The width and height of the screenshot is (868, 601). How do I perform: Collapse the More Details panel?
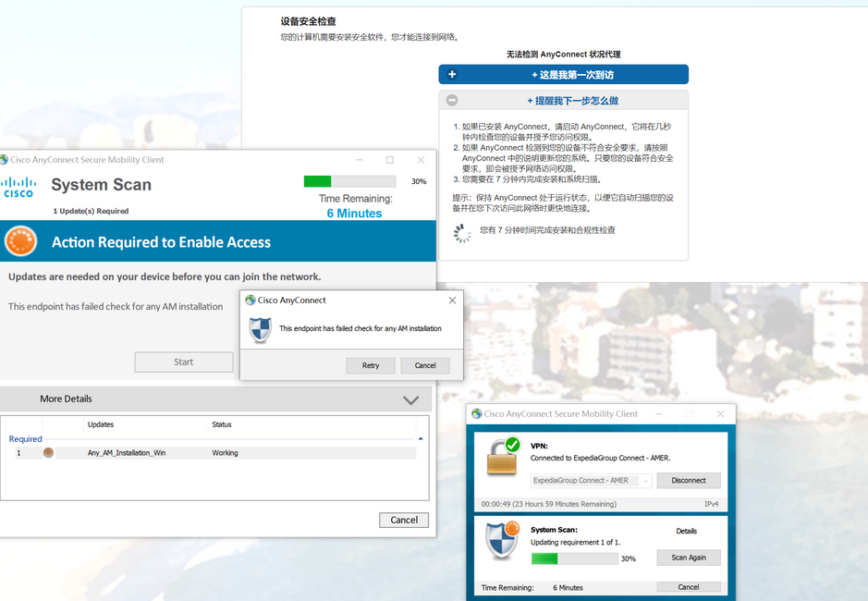point(411,399)
